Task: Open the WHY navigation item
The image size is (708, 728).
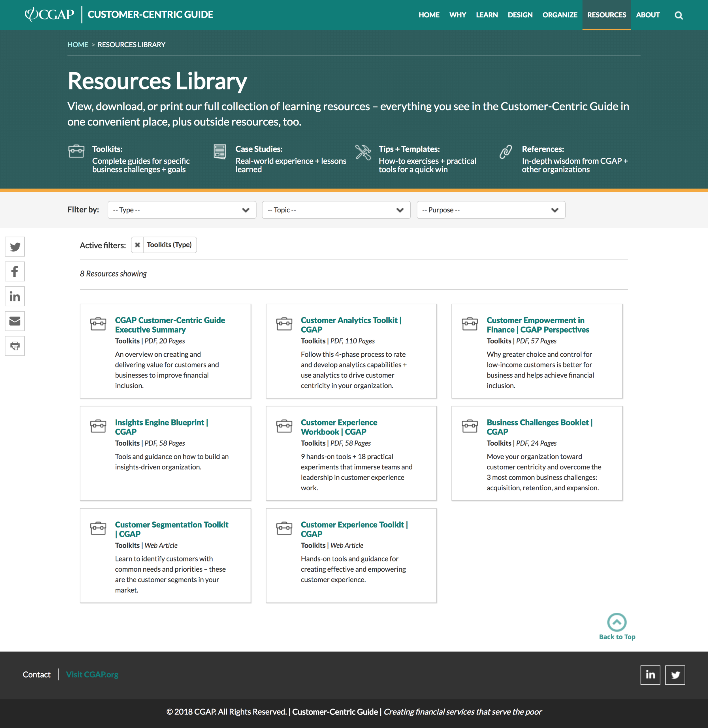Action: (x=457, y=15)
